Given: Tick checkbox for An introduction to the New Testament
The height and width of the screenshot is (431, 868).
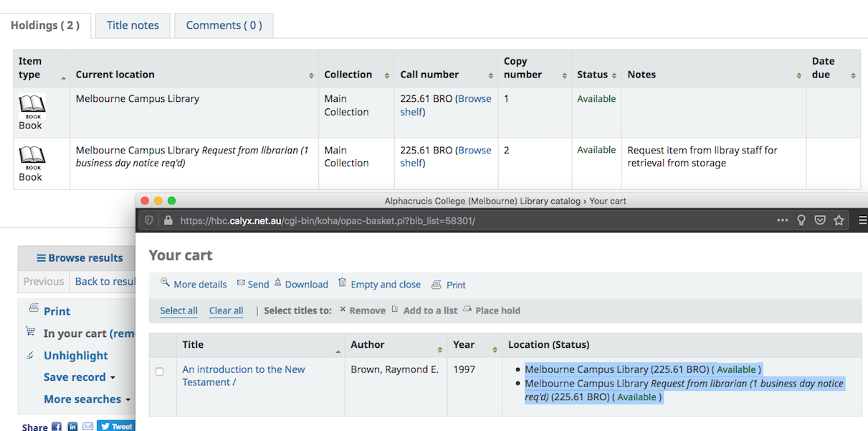Looking at the screenshot, I should pyautogui.click(x=160, y=371).
